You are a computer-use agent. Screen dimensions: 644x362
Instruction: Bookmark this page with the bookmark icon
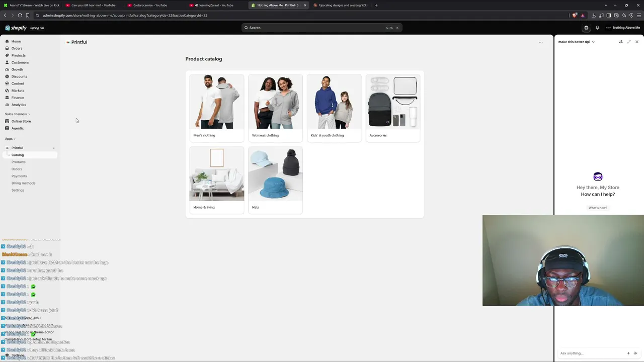click(x=27, y=15)
